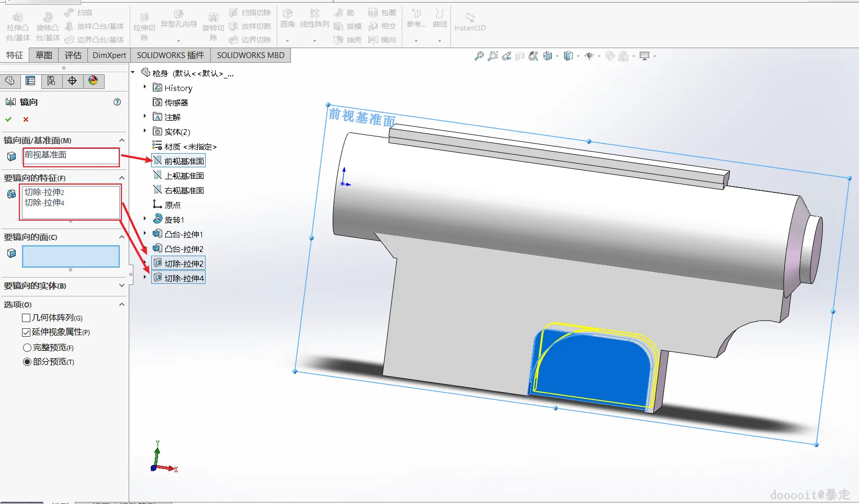This screenshot has height=504, width=859.
Task: Click the zoom to fit magnifier icon
Action: [479, 56]
